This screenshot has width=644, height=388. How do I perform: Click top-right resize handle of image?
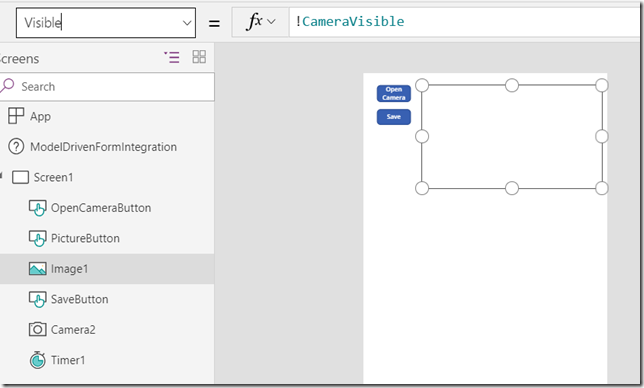pyautogui.click(x=602, y=85)
